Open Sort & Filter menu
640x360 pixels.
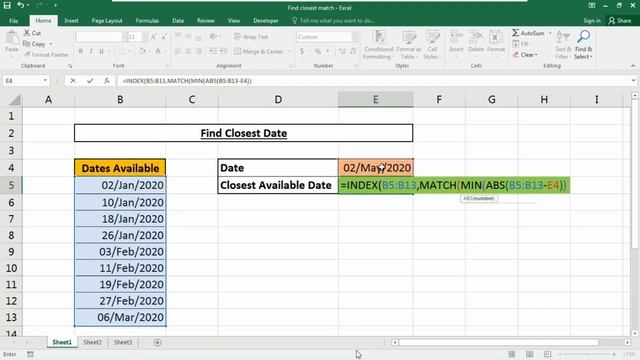coord(563,45)
